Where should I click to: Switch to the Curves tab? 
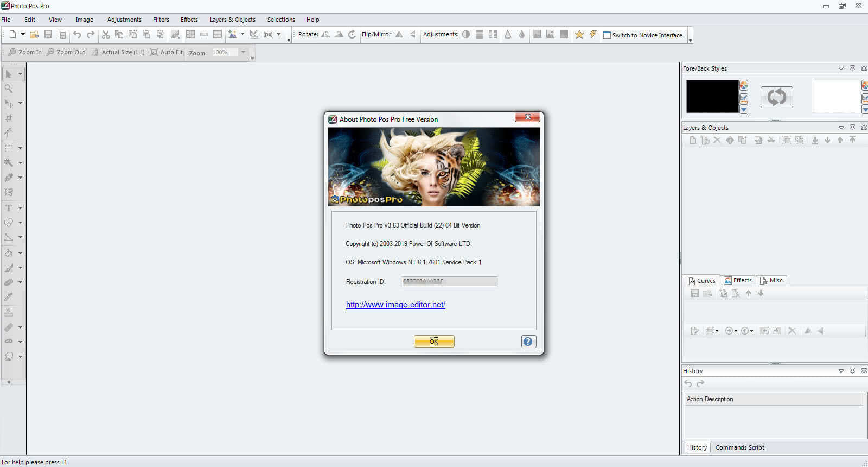(701, 281)
